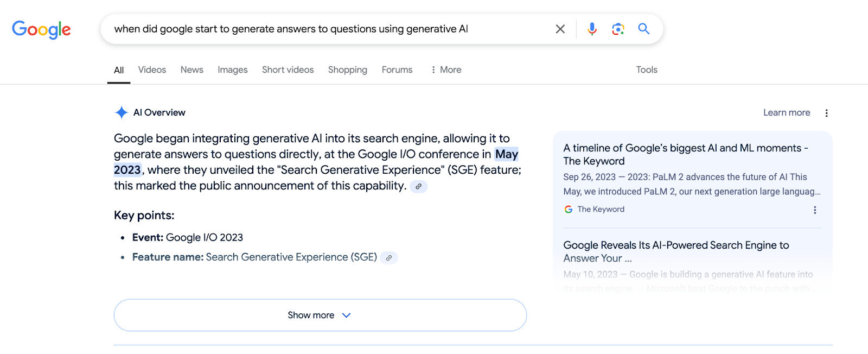Screen dimensions: 868x354
Task: Start voice search with microphone icon
Action: click(x=592, y=29)
